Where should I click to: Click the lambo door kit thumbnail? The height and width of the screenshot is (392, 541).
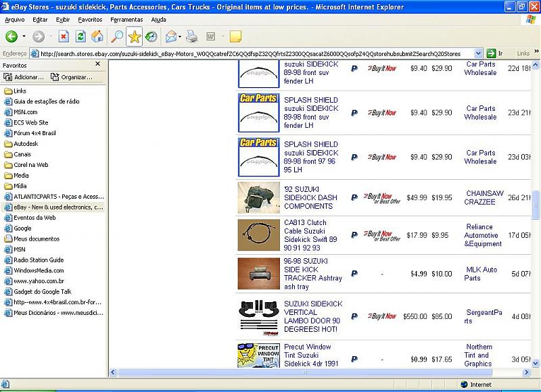pos(259,318)
